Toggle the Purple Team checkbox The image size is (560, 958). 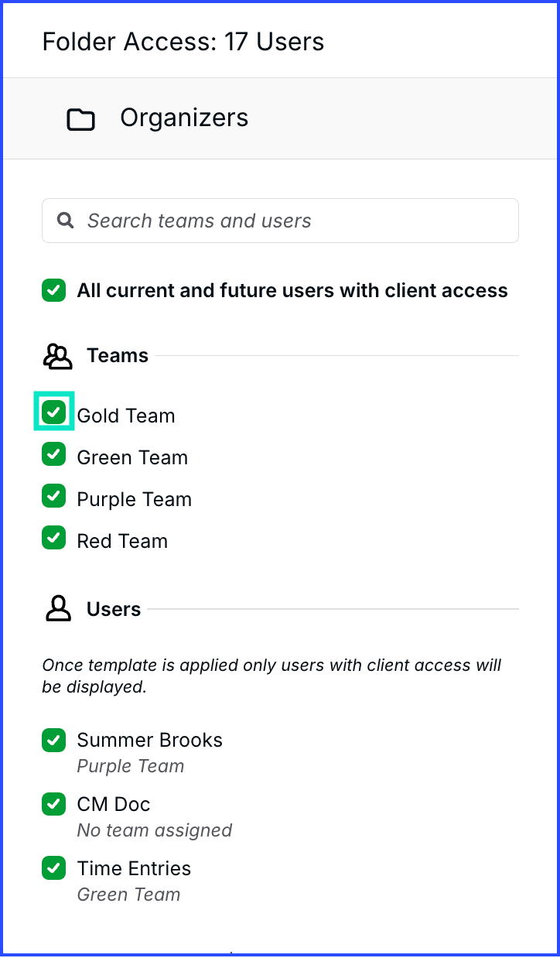pyautogui.click(x=53, y=495)
